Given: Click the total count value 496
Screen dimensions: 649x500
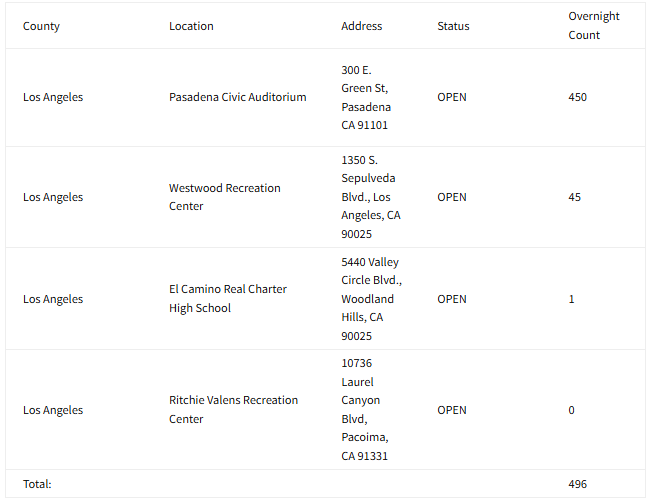Looking at the screenshot, I should coord(577,484).
